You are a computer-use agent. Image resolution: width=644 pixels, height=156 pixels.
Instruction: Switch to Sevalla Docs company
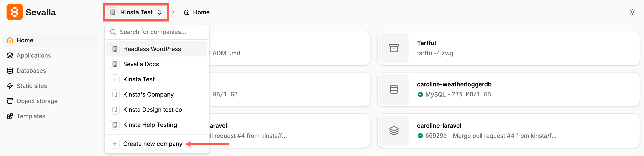tap(141, 64)
